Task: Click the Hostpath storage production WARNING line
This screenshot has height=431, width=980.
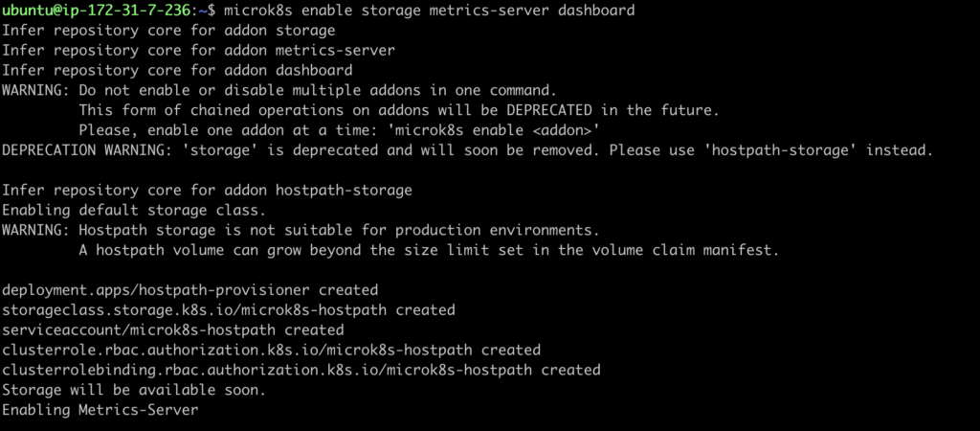Action: point(301,230)
